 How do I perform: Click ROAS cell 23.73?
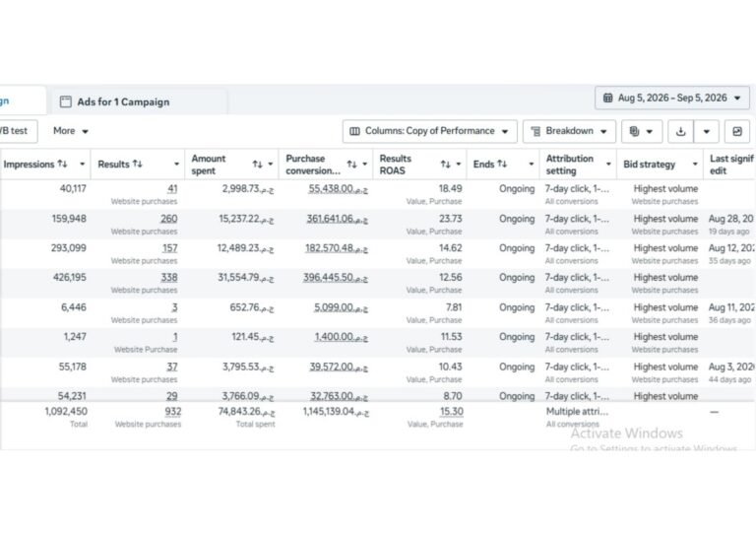pos(450,219)
